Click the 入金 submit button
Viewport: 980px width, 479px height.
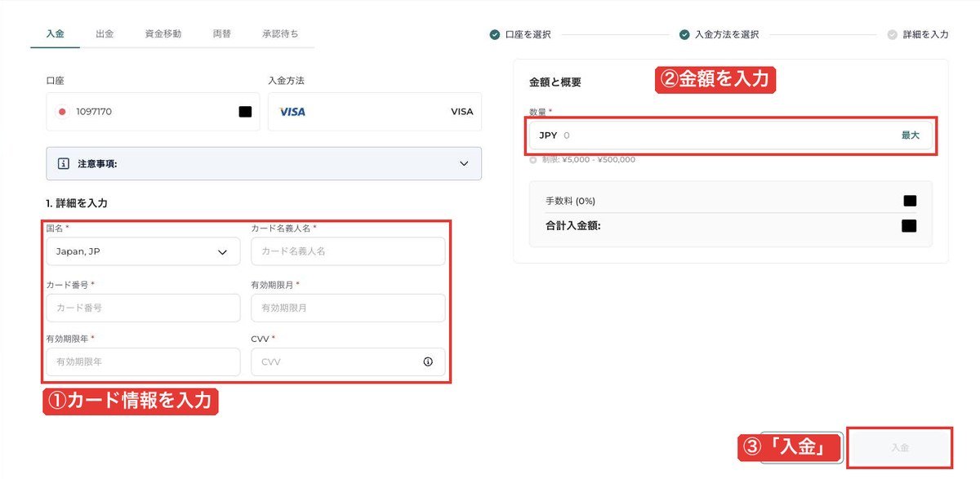[899, 448]
